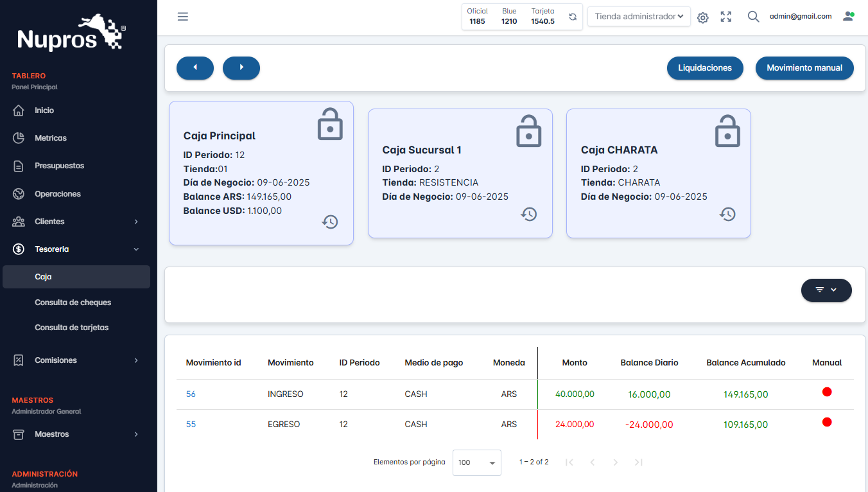Go to previous table page
The height and width of the screenshot is (492, 868).
593,462
